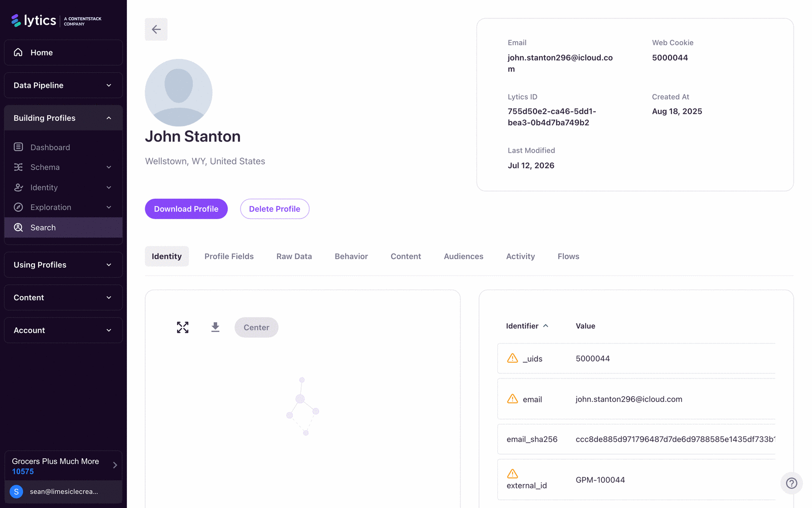Expand the Content sidebar menu
812x508 pixels.
click(63, 298)
